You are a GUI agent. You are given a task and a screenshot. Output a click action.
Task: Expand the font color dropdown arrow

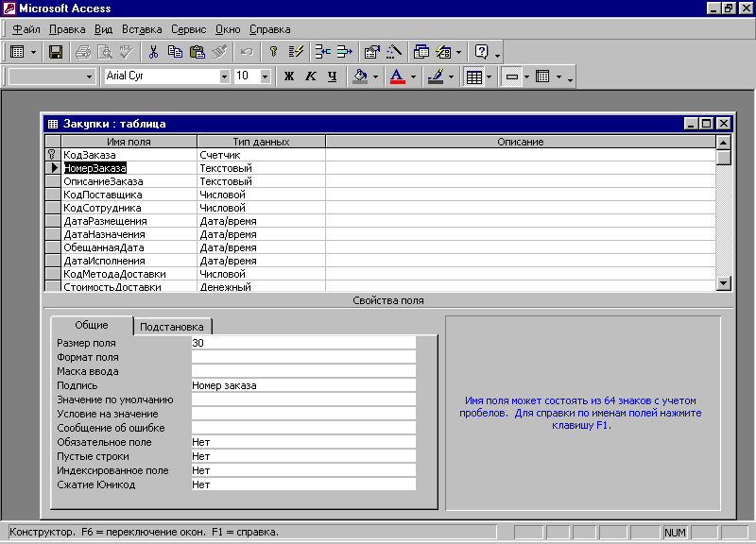point(413,76)
